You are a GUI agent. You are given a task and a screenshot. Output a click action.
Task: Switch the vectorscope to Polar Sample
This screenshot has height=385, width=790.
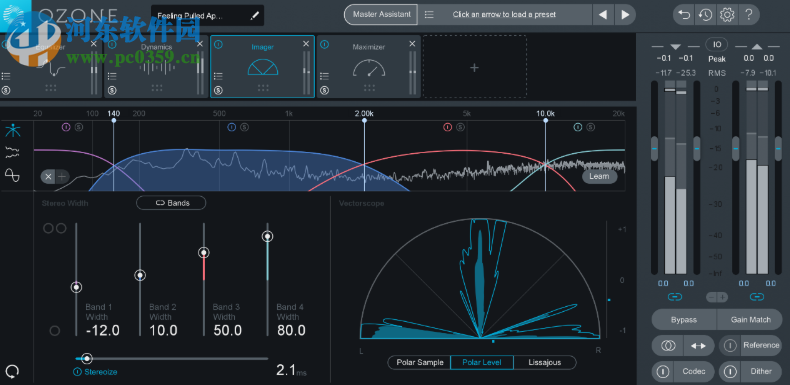(x=420, y=362)
